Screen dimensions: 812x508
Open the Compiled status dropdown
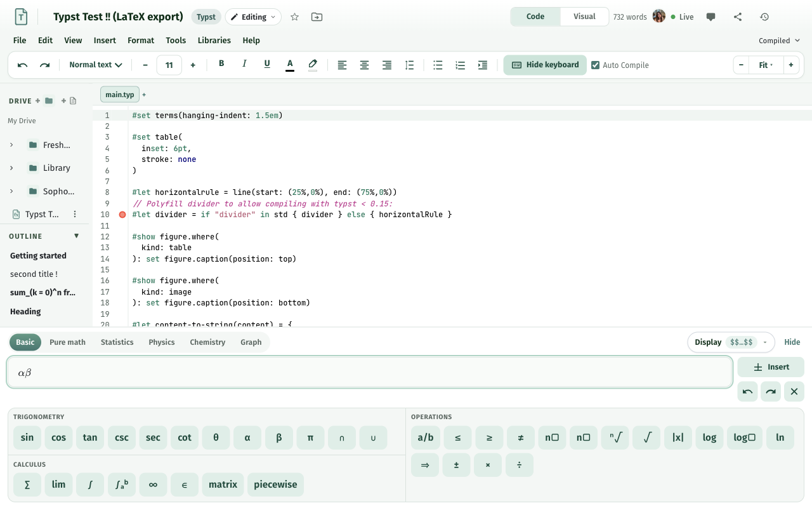[x=779, y=41]
